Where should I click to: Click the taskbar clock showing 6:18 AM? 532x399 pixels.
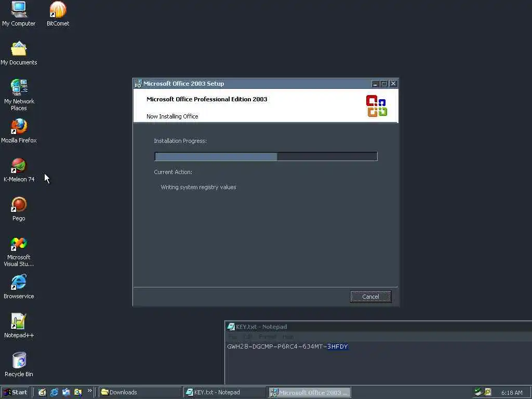[x=512, y=393]
